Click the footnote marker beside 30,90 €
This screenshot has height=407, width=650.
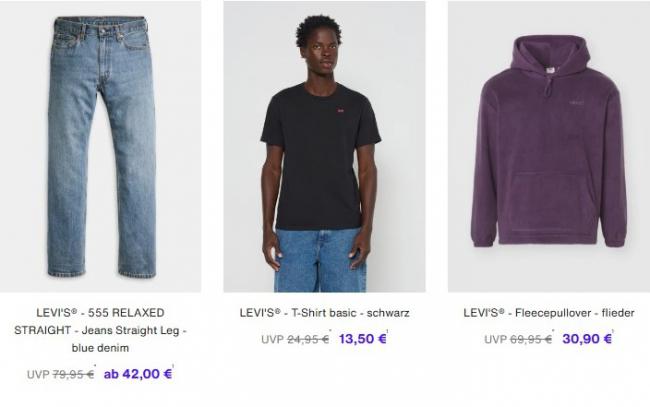click(613, 331)
